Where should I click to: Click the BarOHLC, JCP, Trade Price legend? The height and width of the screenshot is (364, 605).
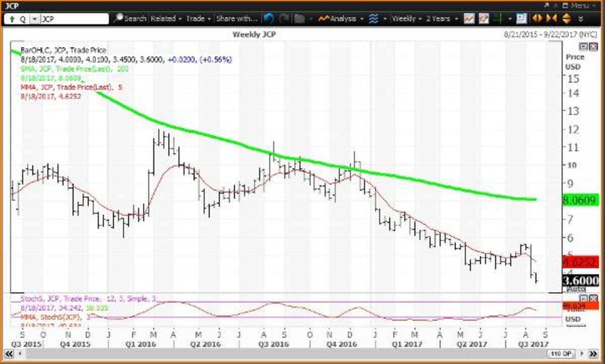[x=63, y=50]
